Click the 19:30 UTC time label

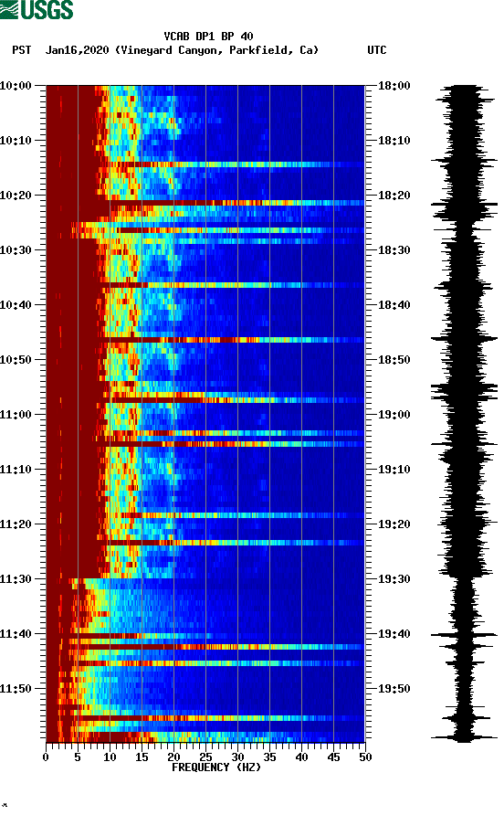tap(394, 579)
